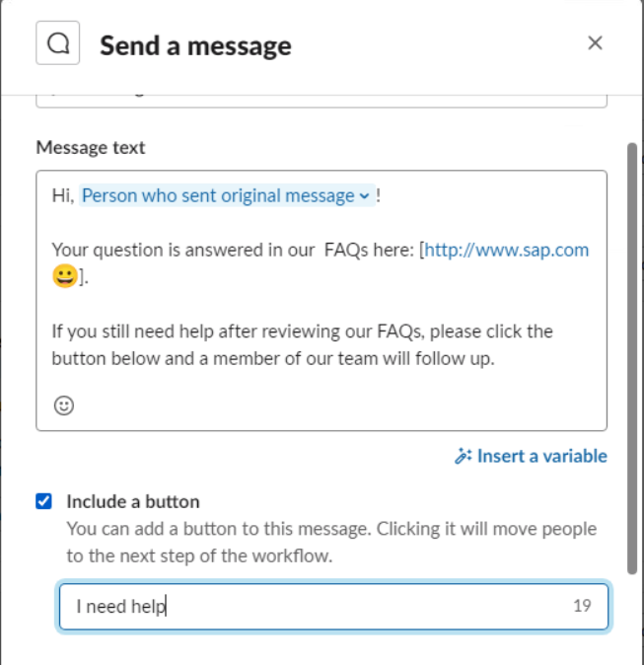644x665 pixels.
Task: Click the dialog's vertical scrollbar thumb
Action: (632, 358)
